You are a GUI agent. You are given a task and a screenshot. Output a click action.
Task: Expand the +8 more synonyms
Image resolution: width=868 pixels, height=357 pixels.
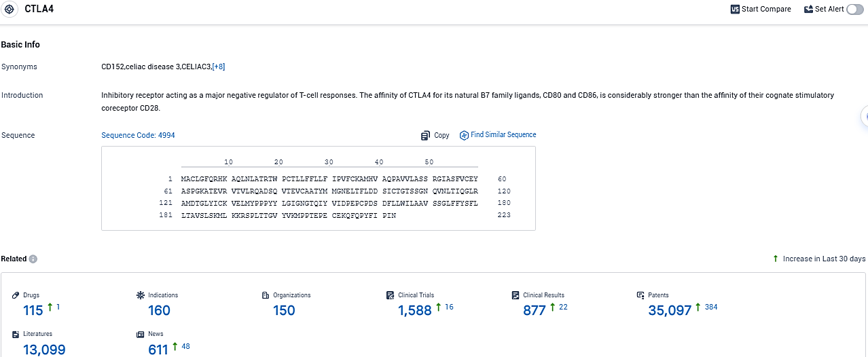[218, 67]
